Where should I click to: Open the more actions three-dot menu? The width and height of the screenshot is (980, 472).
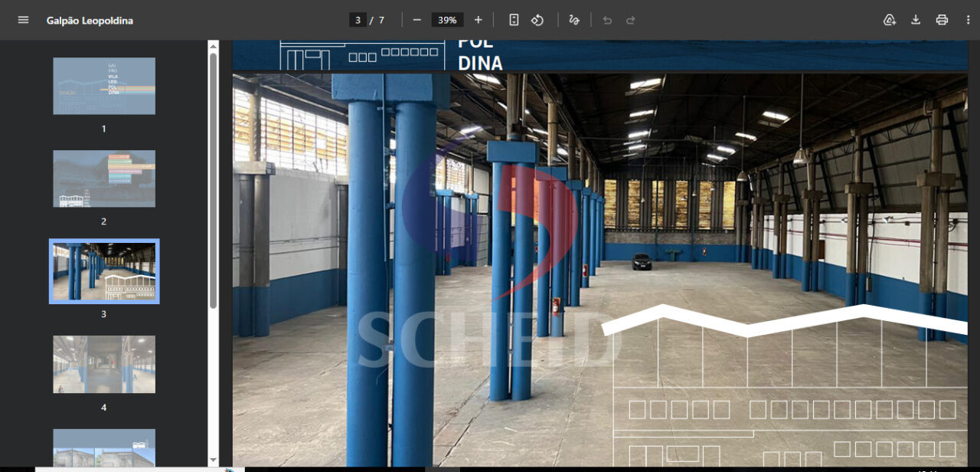[968, 20]
